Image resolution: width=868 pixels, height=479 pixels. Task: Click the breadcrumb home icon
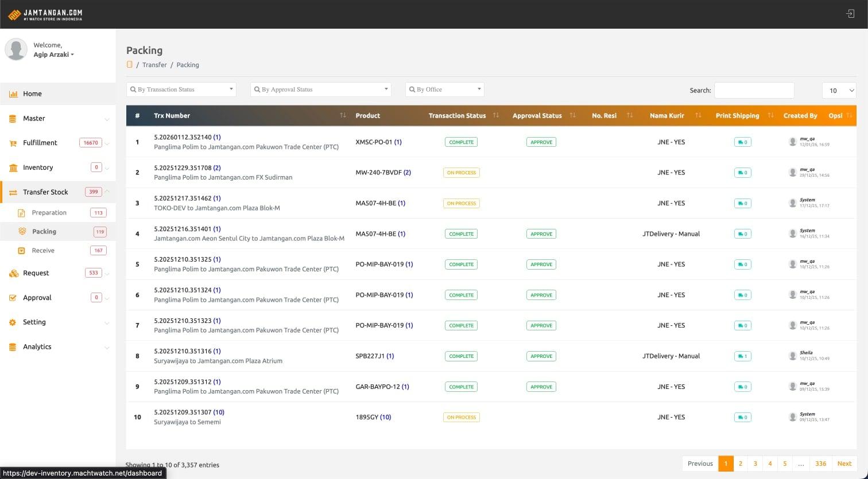point(129,64)
